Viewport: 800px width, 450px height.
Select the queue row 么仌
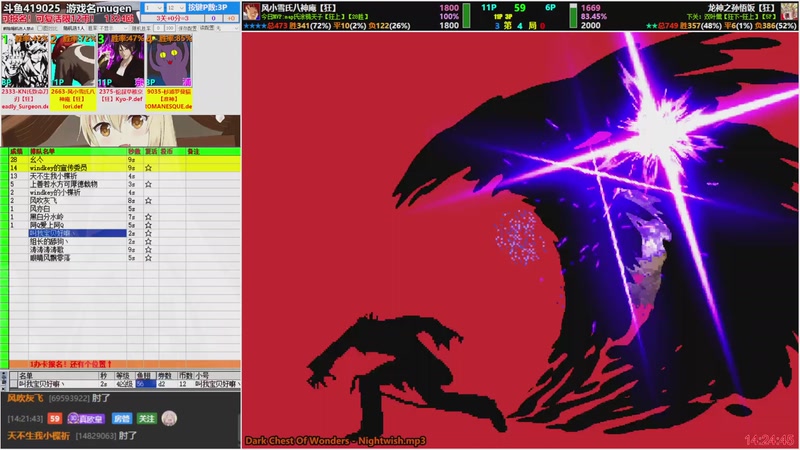(x=120, y=160)
